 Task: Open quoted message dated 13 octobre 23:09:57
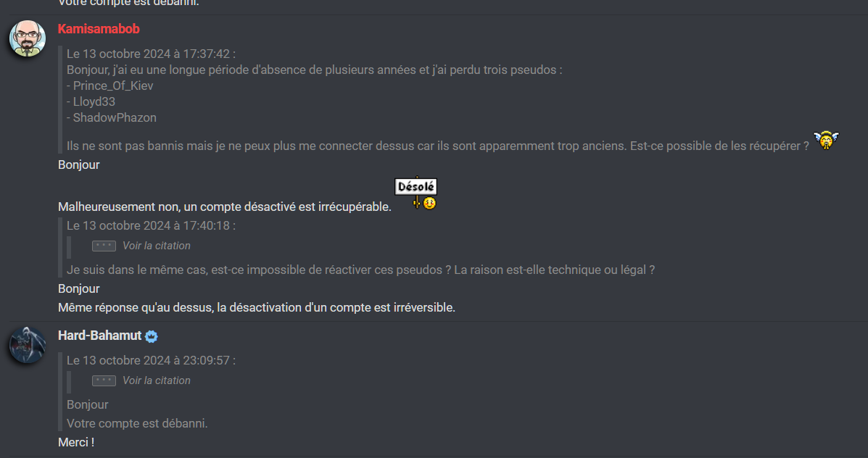coord(151,361)
